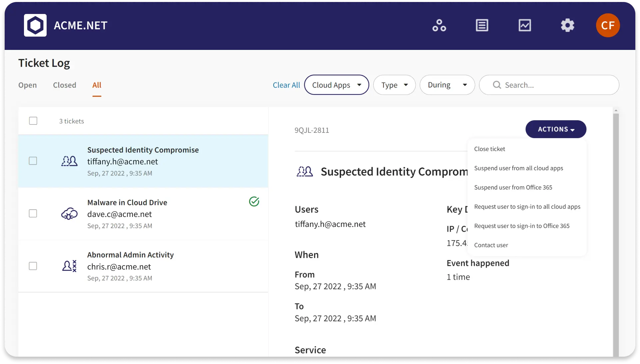Switch to the All tab
The height and width of the screenshot is (364, 640).
(x=97, y=85)
